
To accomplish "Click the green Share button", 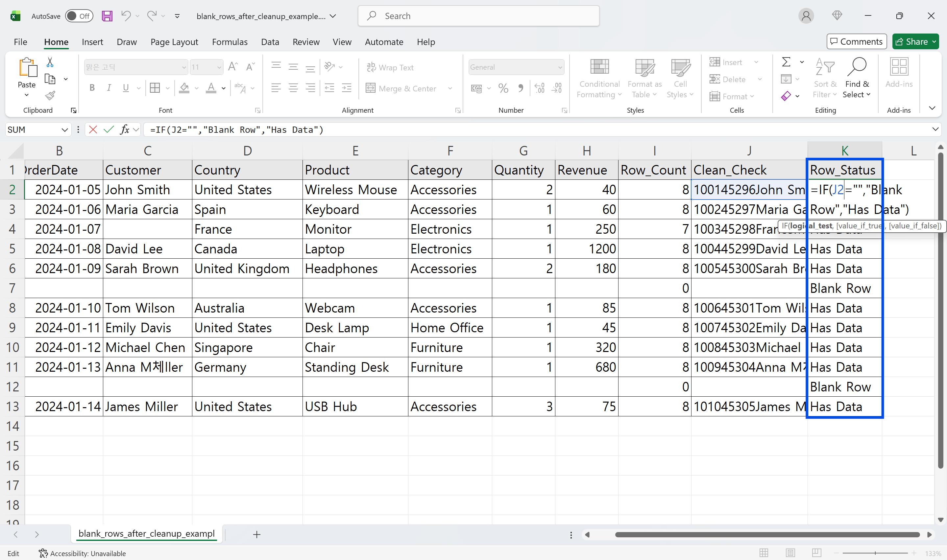I will tap(915, 41).
